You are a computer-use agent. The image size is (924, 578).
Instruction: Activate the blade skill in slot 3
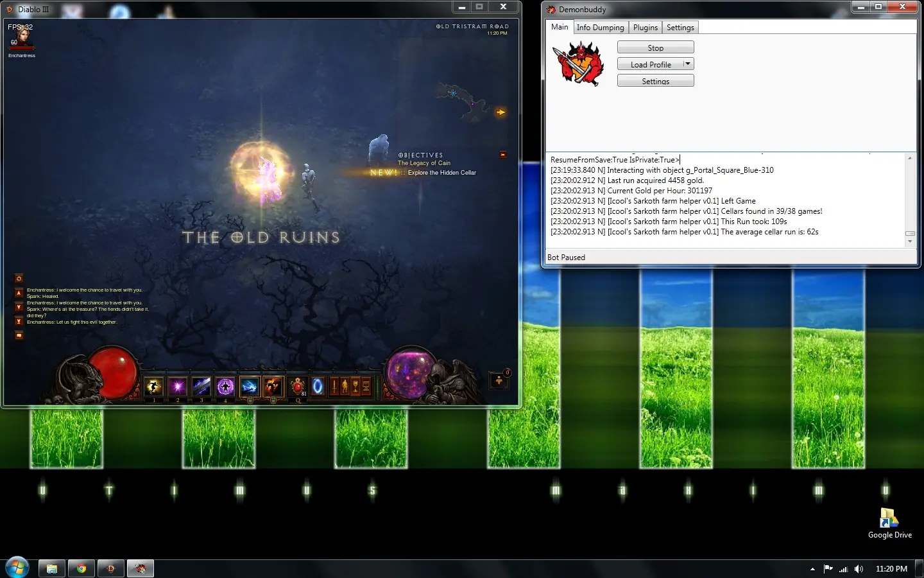tap(201, 386)
